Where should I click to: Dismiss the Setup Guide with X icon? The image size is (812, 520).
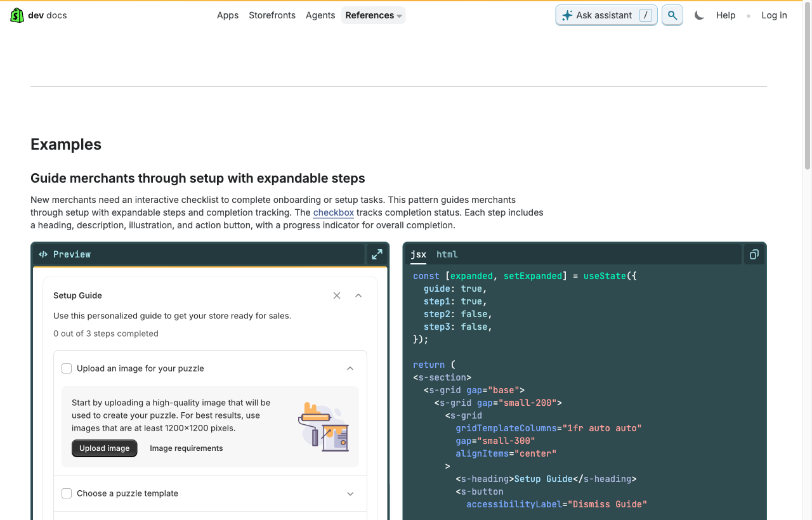click(x=337, y=296)
